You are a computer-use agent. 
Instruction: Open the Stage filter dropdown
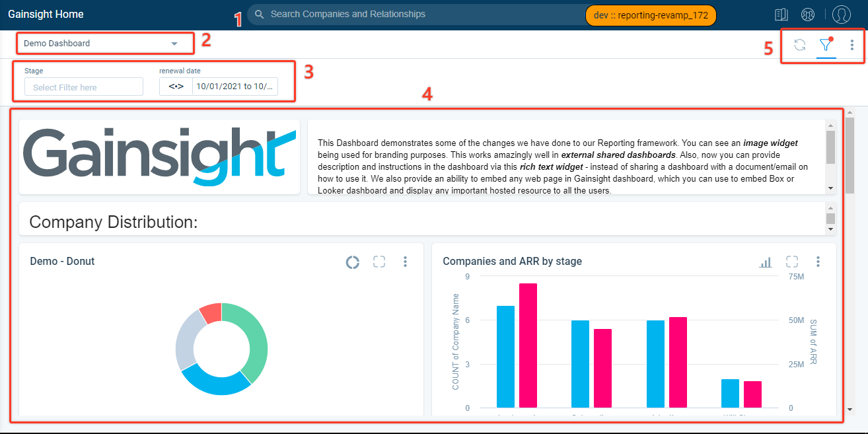[x=84, y=87]
